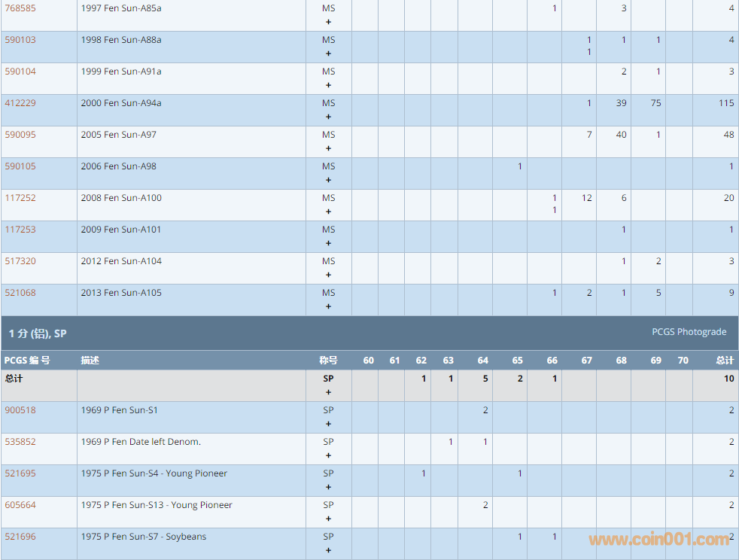Select coin number 412229 link
This screenshot has width=739, height=560.
pos(20,103)
